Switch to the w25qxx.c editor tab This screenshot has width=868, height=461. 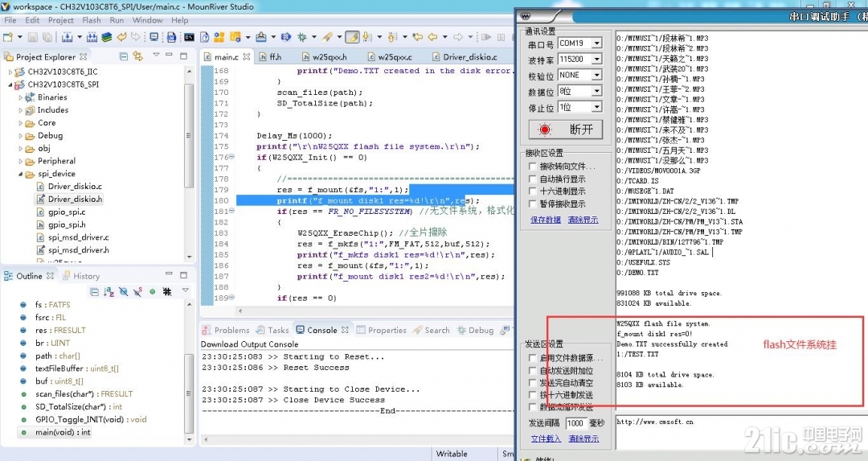(x=389, y=56)
